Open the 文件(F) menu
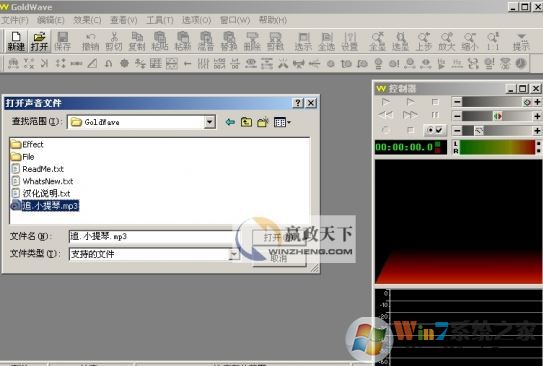 (x=15, y=20)
